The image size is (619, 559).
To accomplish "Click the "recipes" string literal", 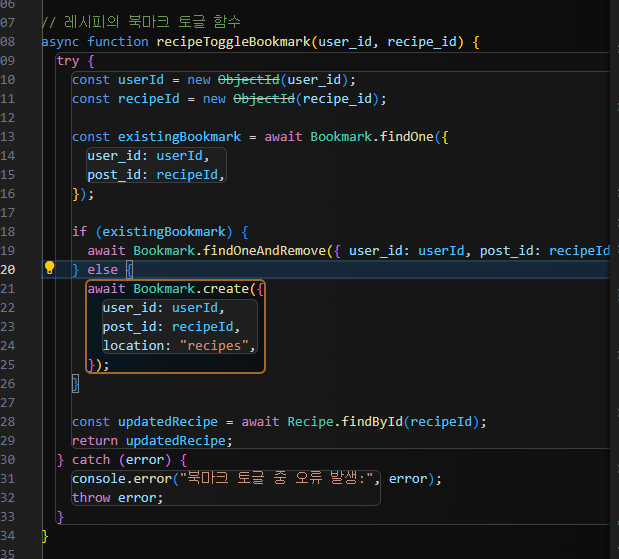I will [214, 346].
